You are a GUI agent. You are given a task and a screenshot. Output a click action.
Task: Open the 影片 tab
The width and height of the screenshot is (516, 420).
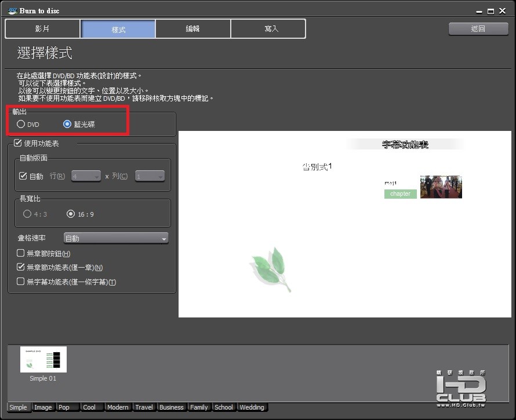tap(42, 29)
